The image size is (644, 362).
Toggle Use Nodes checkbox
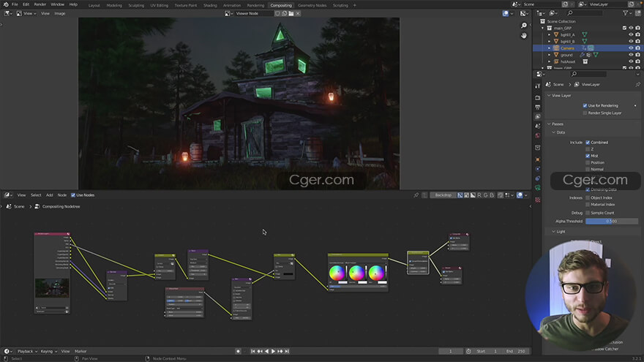73,195
